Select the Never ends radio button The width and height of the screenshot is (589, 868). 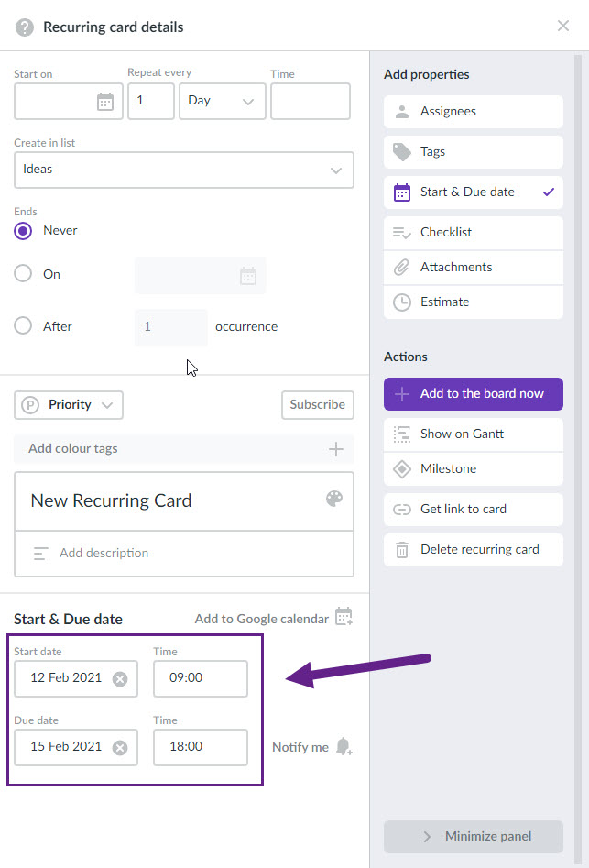(x=23, y=231)
